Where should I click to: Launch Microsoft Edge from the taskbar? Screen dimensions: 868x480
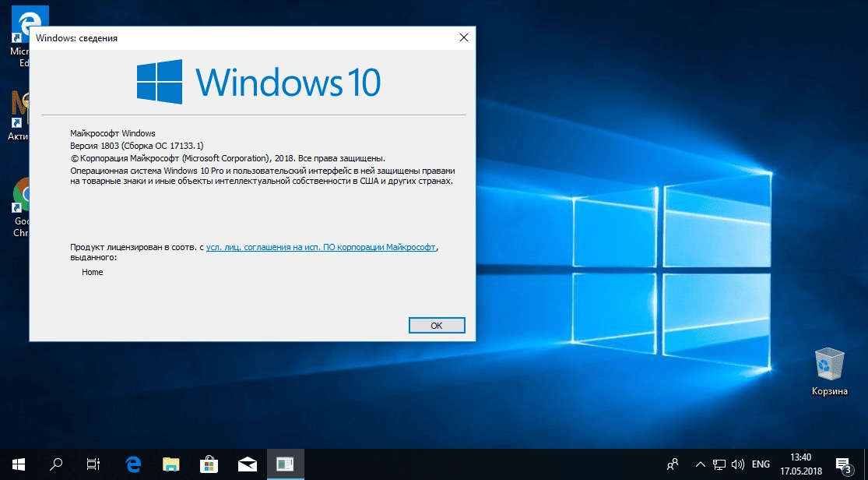point(133,464)
